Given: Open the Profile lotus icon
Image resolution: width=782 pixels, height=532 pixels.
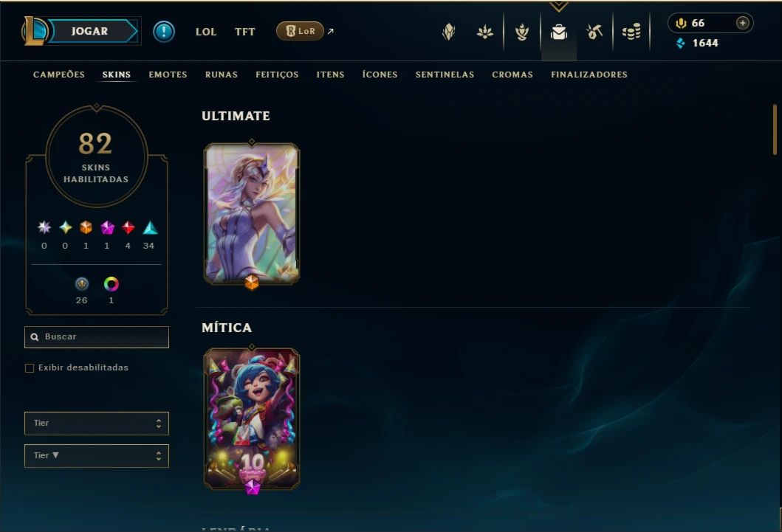Looking at the screenshot, I should [484, 32].
